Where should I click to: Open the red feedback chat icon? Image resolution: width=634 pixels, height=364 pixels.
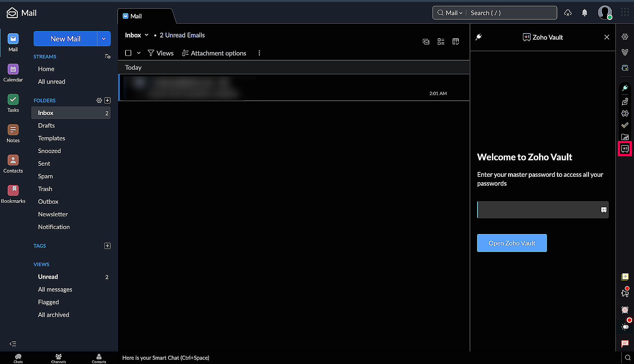click(x=625, y=344)
